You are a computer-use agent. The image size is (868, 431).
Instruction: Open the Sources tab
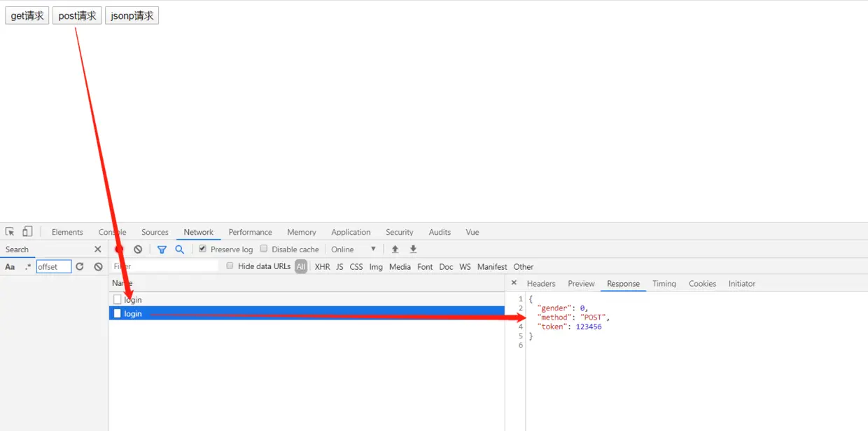pos(155,232)
